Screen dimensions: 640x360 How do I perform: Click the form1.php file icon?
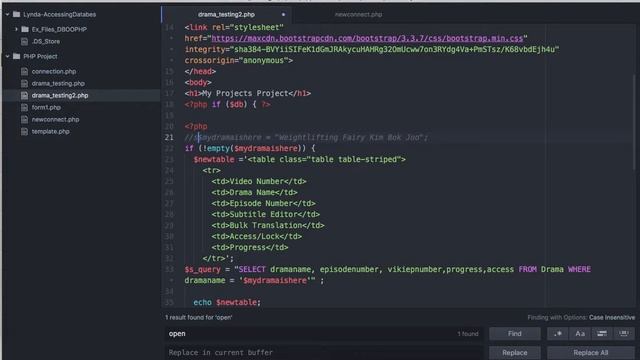[x=24, y=107]
